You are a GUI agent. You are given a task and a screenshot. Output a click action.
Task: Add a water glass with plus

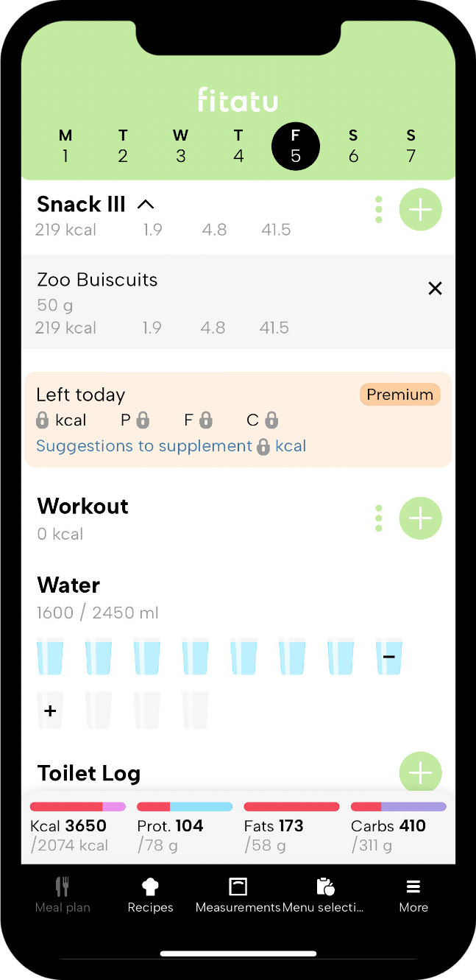50,711
